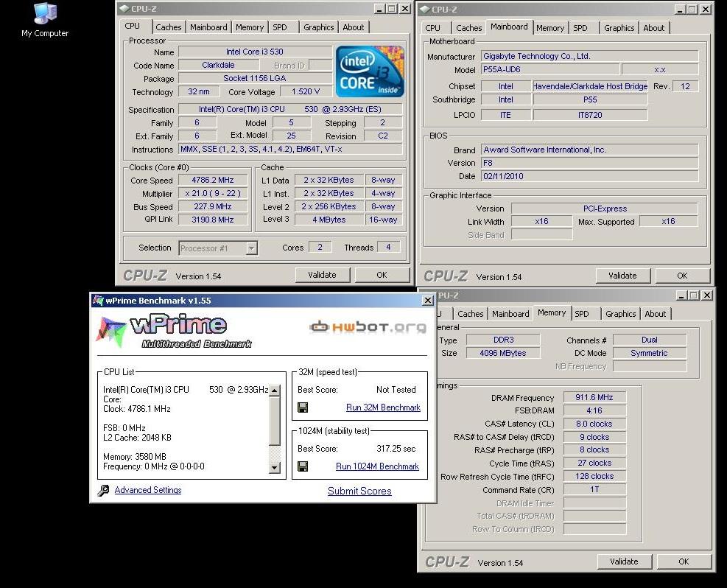
Task: Click the Core Speed value 4786.2 MHz
Action: tap(213, 180)
